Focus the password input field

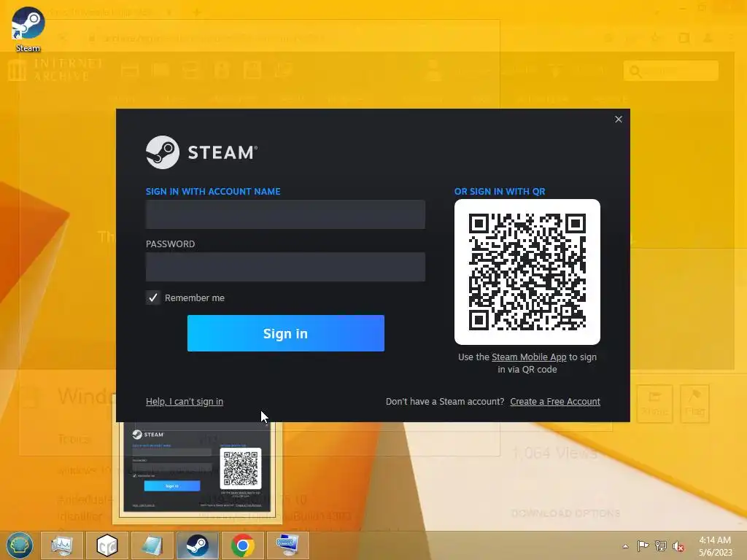[285, 267]
